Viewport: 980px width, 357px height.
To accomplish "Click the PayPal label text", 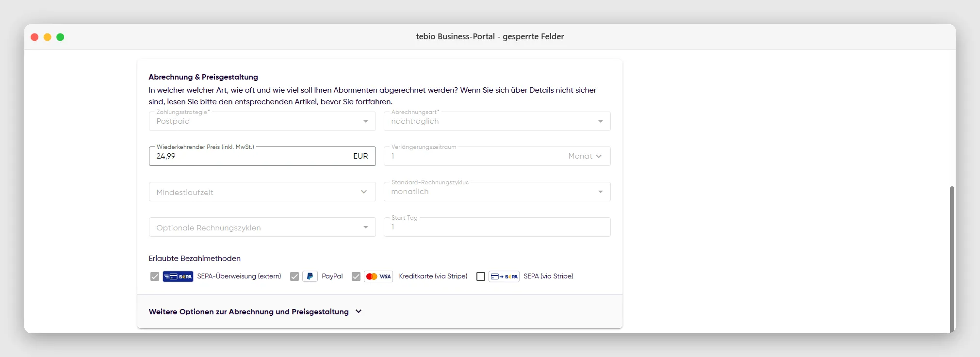I will (x=332, y=276).
